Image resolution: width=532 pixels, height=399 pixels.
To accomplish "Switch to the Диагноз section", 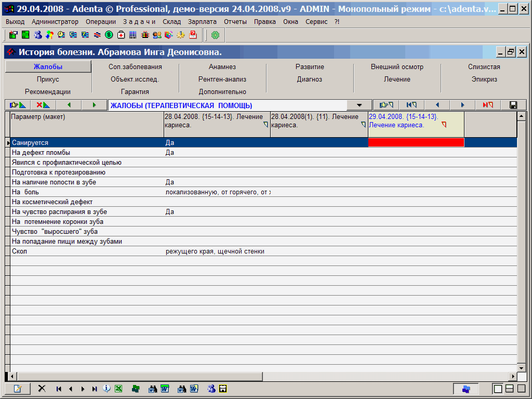I will click(x=310, y=79).
